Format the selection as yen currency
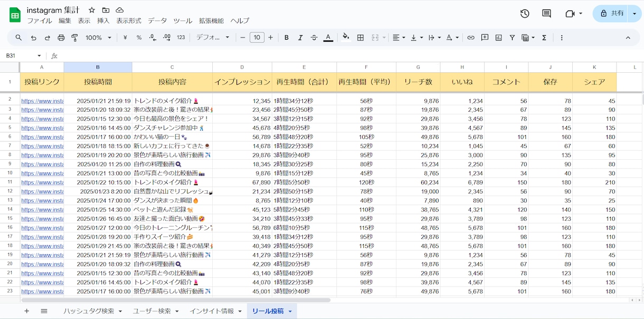The image size is (644, 319). pyautogui.click(x=125, y=37)
